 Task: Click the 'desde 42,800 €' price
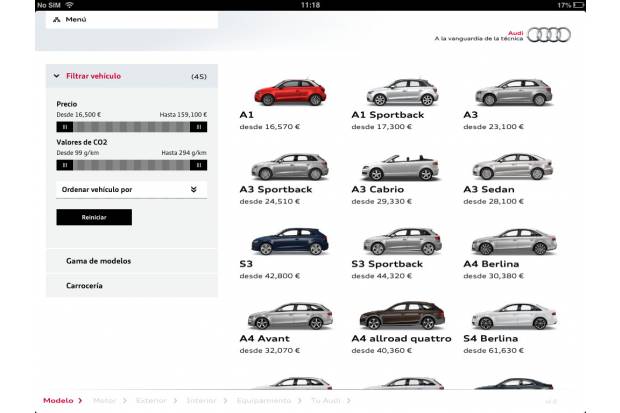pos(270,276)
